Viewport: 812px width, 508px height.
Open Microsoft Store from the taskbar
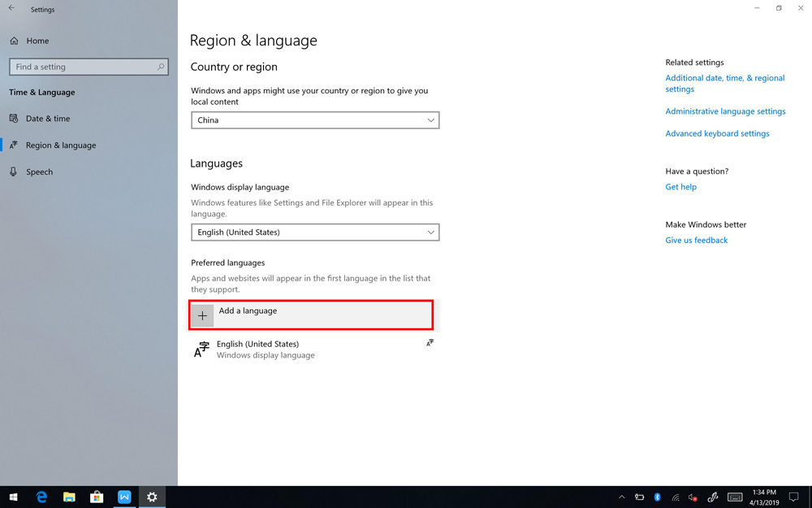tap(97, 497)
